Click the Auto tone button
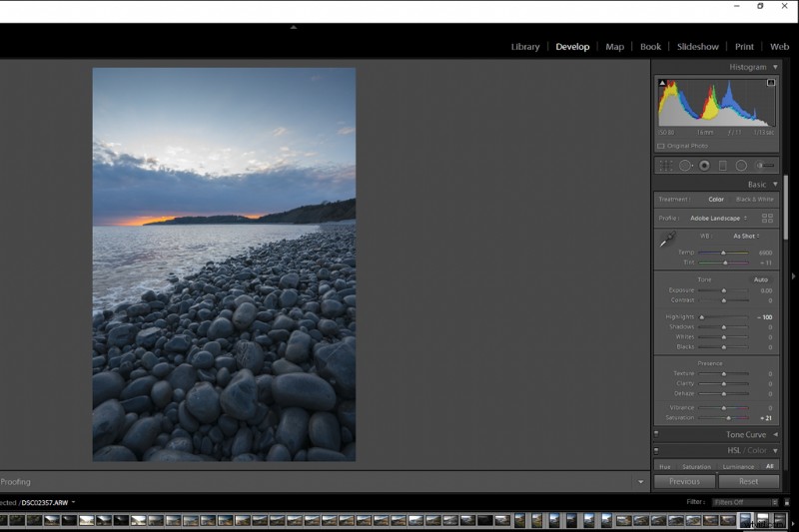 click(761, 280)
